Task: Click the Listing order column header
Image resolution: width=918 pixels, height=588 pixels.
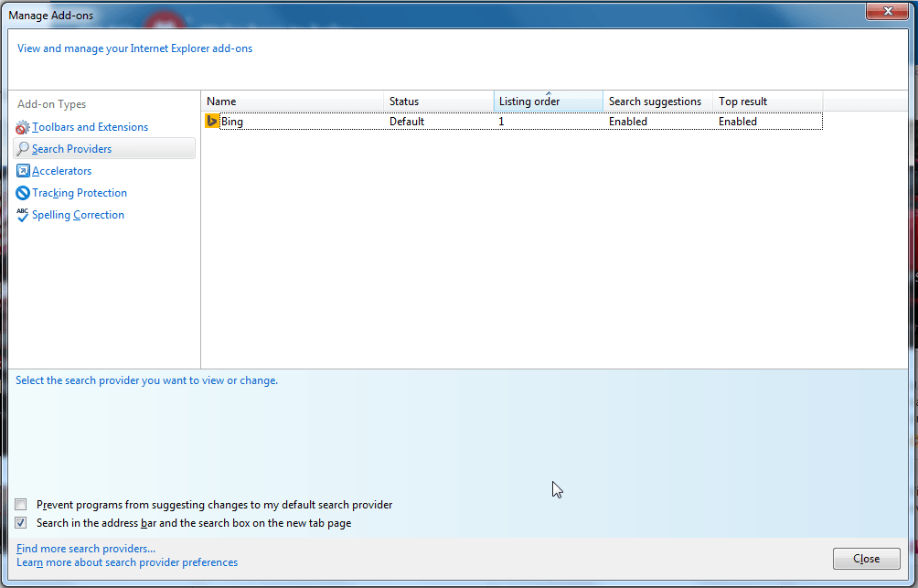Action: coord(548,102)
